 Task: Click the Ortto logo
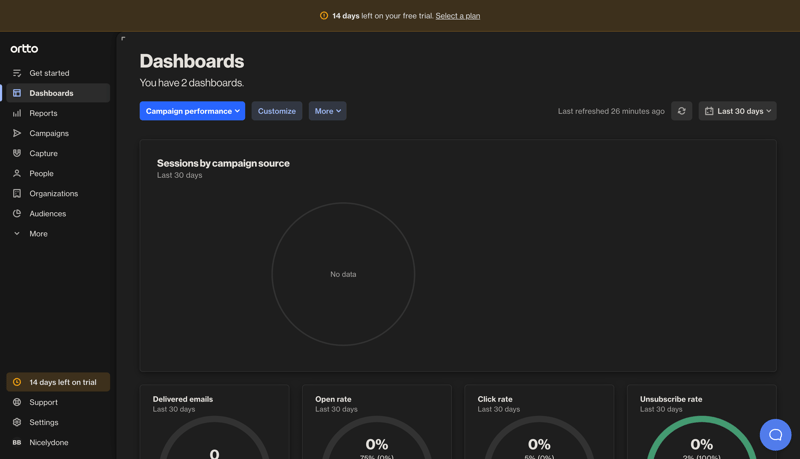[x=24, y=48]
